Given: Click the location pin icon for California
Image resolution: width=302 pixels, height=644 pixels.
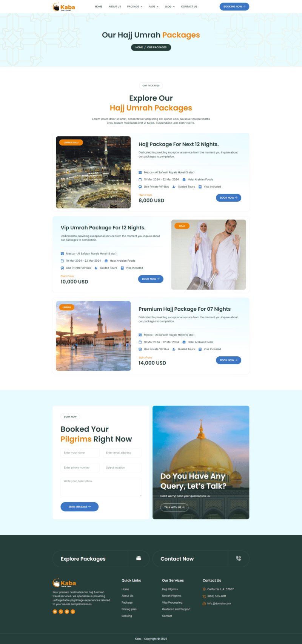Looking at the screenshot, I should [x=204, y=589].
